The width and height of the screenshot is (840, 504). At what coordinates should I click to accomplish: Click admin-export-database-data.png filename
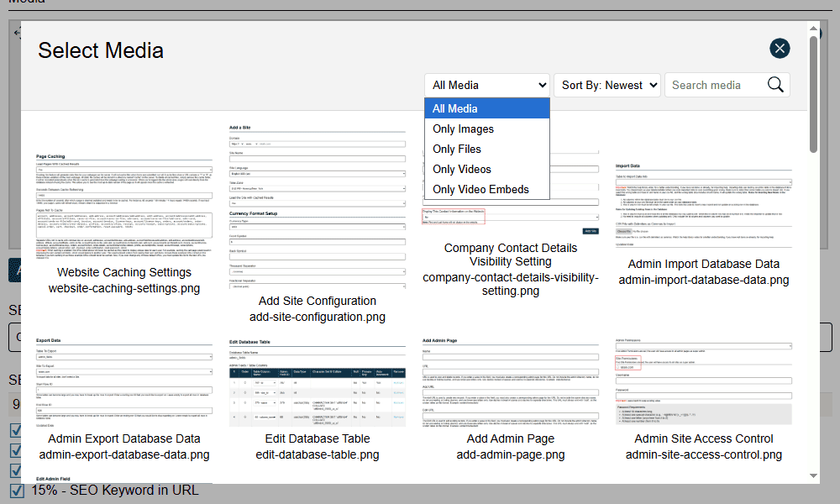pyautogui.click(x=123, y=454)
